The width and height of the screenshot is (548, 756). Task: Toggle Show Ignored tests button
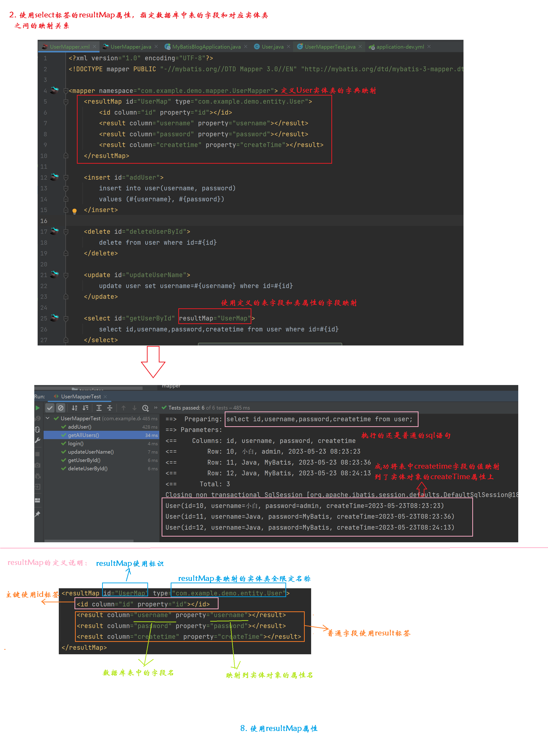[61, 408]
